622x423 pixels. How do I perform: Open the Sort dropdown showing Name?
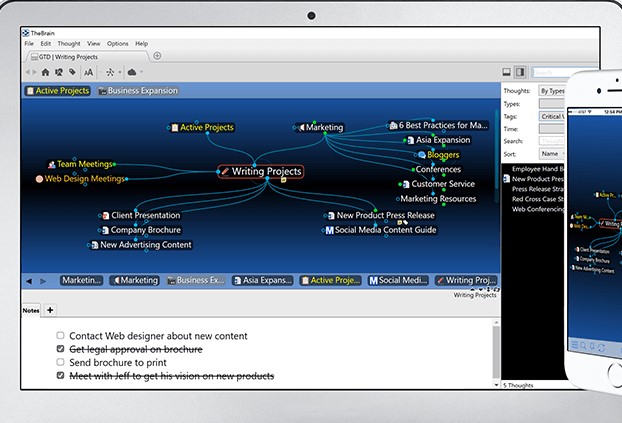coord(552,154)
